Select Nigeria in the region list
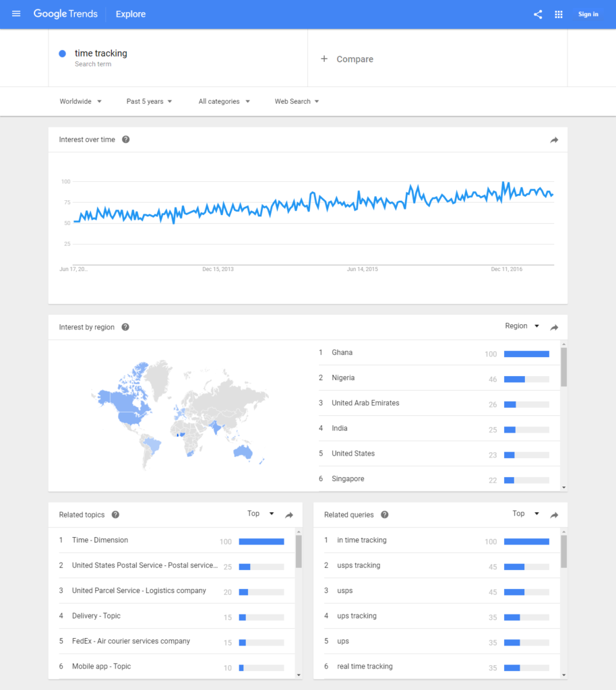616x690 pixels. [x=439, y=378]
